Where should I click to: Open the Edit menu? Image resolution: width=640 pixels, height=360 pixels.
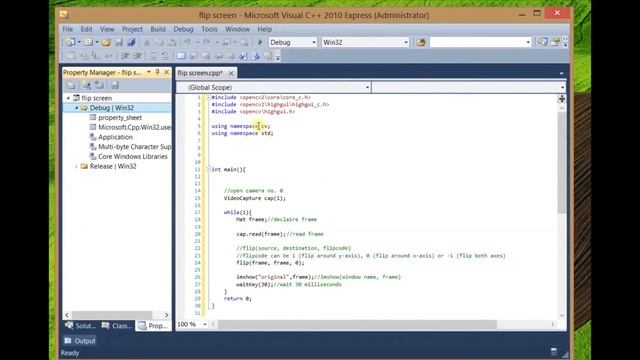tap(86, 29)
